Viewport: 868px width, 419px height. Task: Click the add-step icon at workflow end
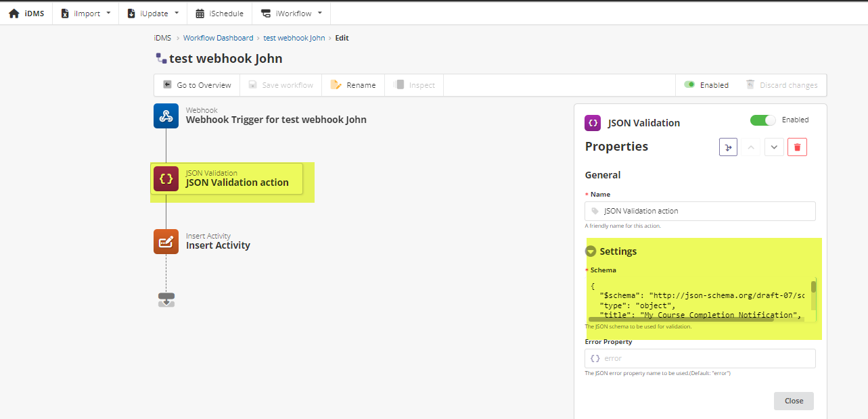click(x=166, y=300)
